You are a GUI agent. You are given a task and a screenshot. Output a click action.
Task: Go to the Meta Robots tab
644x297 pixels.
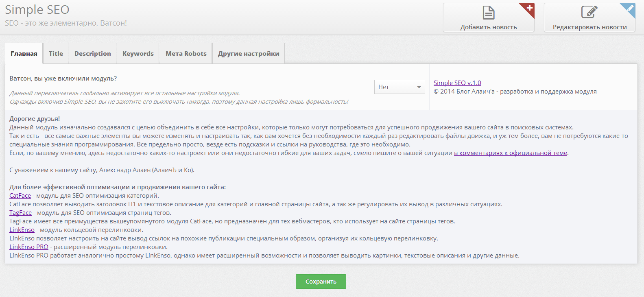(x=186, y=54)
